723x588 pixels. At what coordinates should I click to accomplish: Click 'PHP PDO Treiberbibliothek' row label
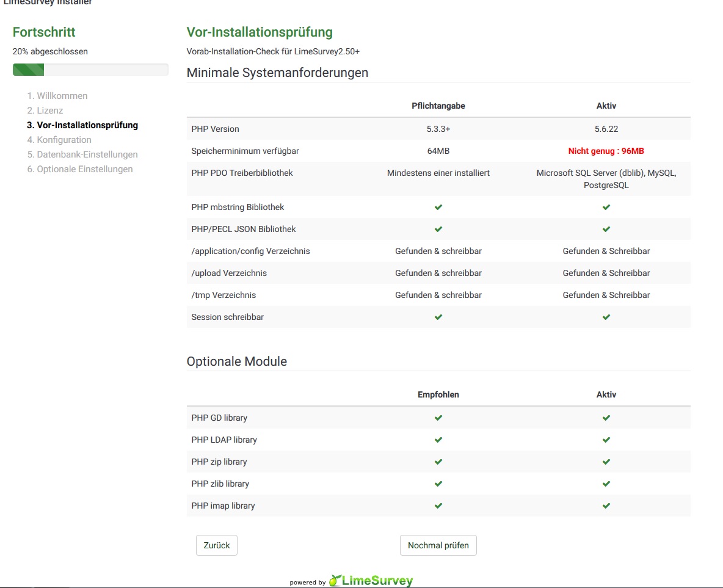tap(242, 173)
